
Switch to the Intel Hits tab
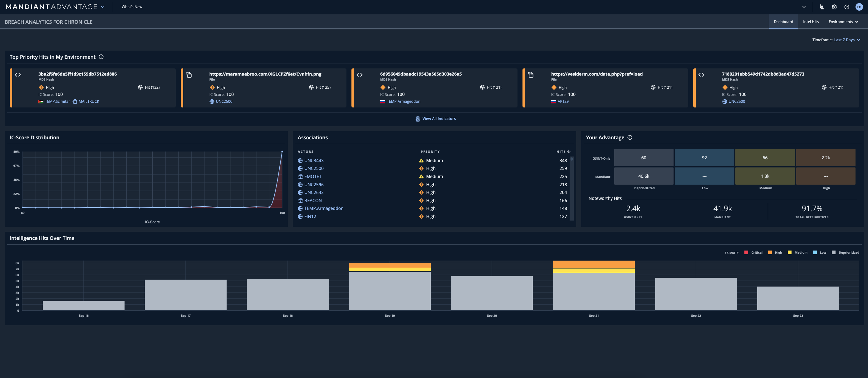pyautogui.click(x=811, y=22)
